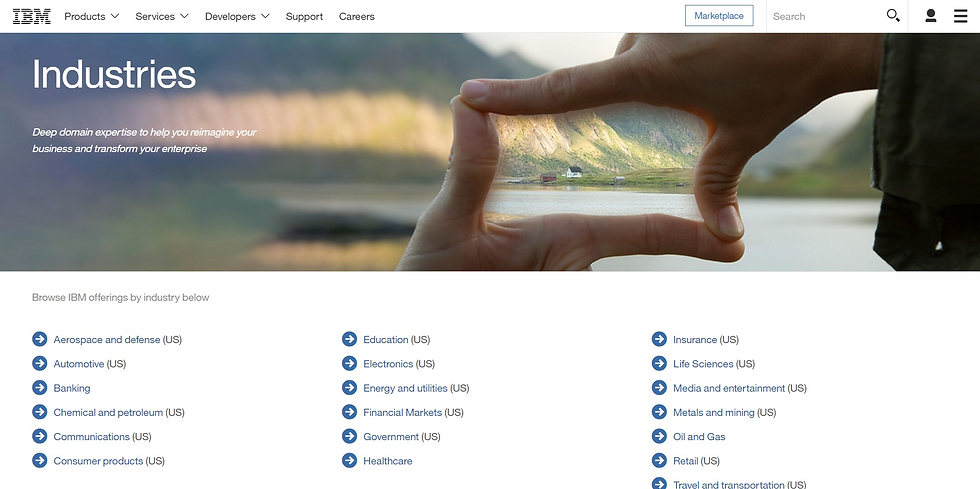The height and width of the screenshot is (489, 980).
Task: Click arrow icon beside Energy and utilities
Action: click(x=349, y=388)
